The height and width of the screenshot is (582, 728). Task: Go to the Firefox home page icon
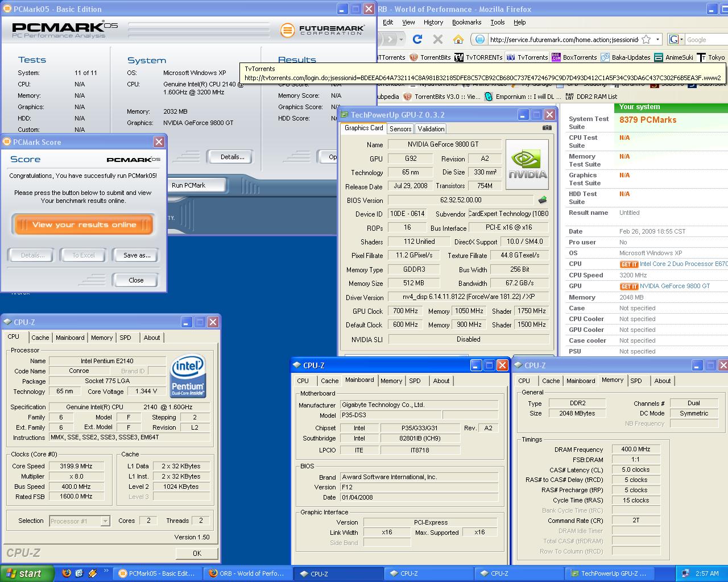coord(458,39)
